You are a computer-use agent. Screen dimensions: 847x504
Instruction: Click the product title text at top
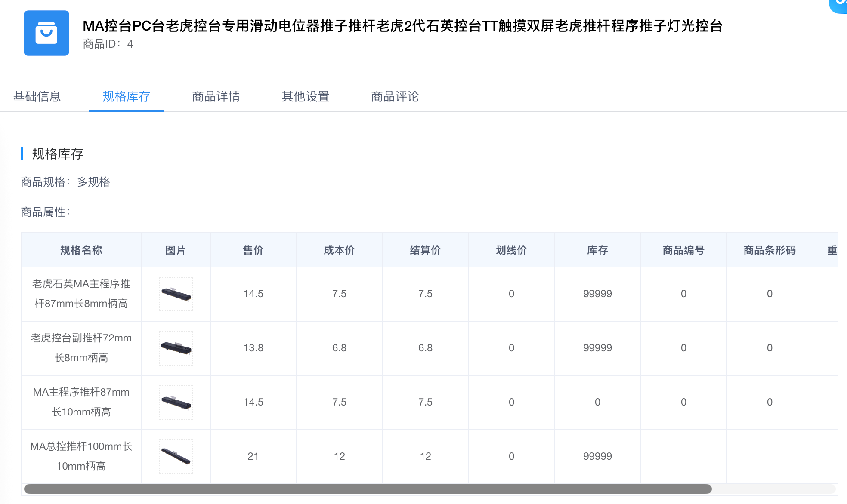point(402,26)
